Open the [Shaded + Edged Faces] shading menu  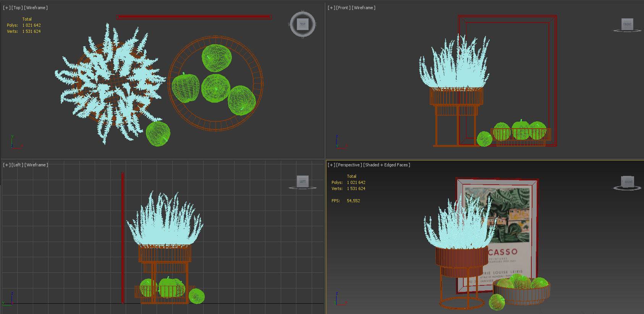tap(387, 165)
